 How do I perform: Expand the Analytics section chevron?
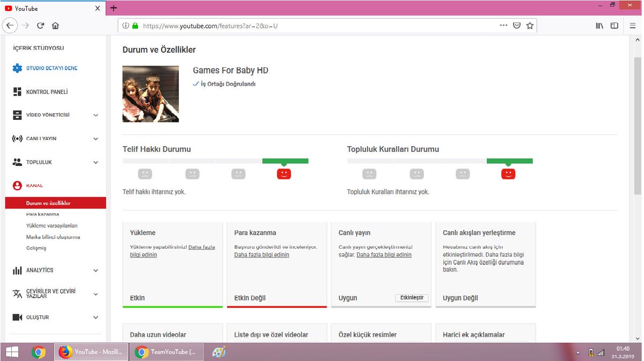point(96,270)
